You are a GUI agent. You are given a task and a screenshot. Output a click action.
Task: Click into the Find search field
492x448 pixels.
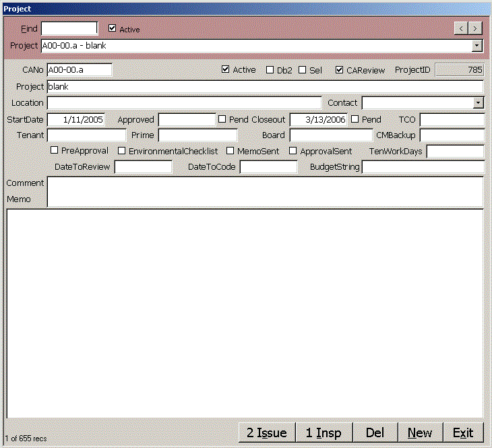click(69, 29)
